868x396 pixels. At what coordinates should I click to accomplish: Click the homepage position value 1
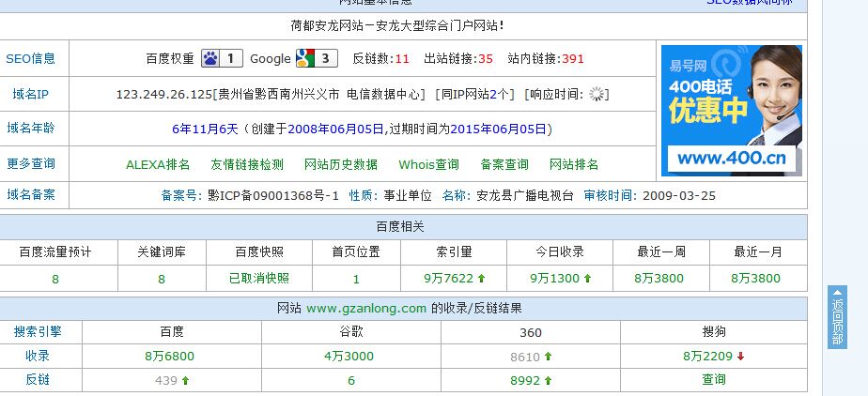click(356, 280)
